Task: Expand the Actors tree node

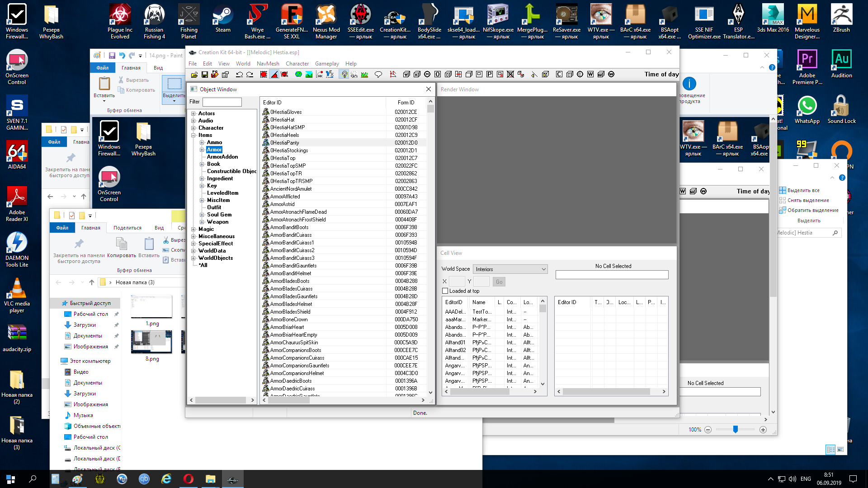Action: [x=193, y=114]
